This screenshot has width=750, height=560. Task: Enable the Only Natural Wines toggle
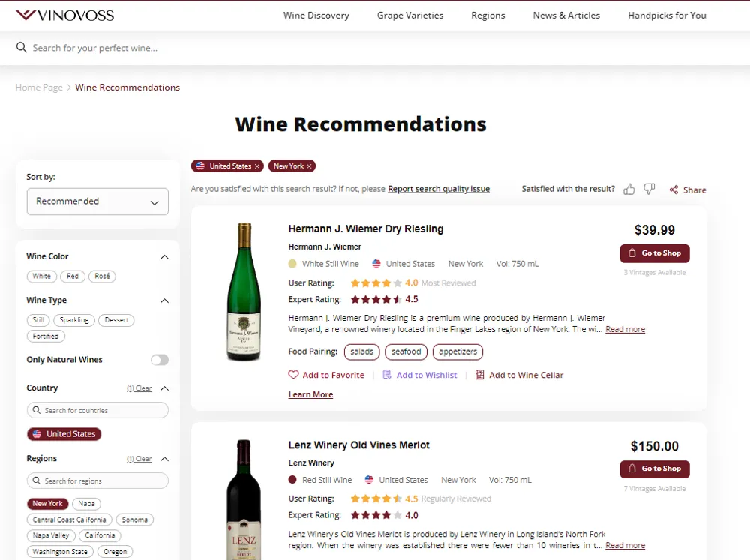tap(160, 360)
